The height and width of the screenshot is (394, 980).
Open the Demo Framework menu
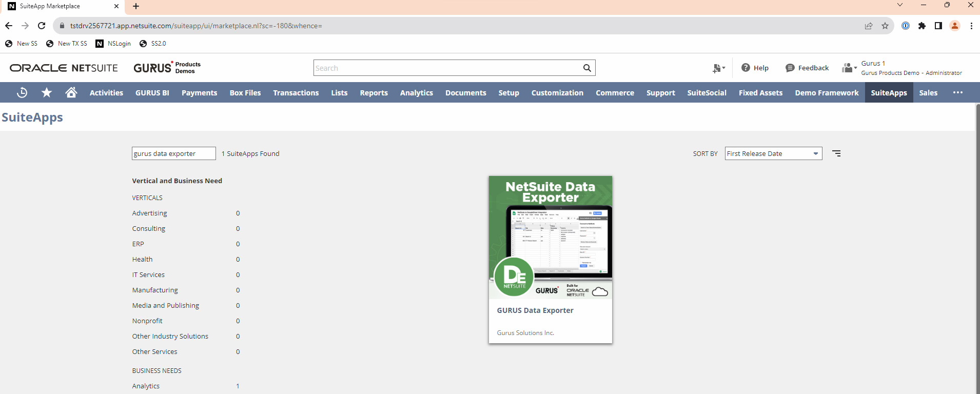827,93
